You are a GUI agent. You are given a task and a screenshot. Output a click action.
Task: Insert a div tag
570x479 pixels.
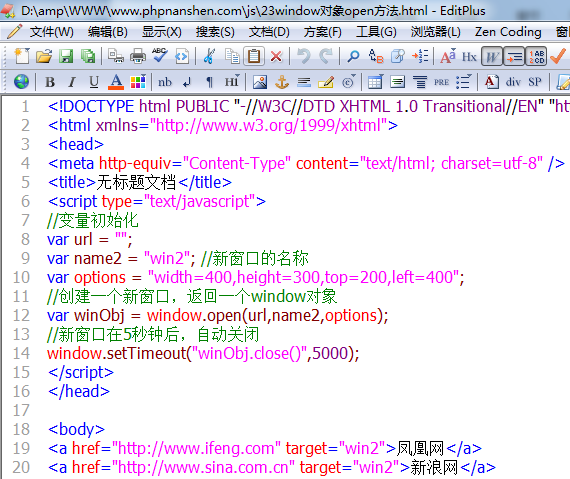(x=513, y=82)
